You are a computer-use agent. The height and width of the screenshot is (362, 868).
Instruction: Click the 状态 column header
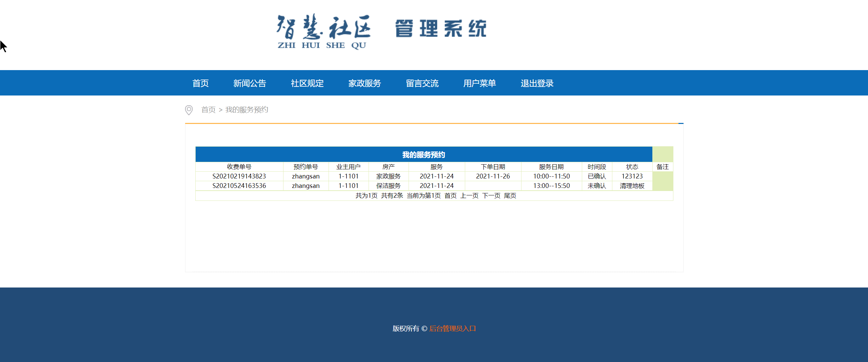point(632,167)
